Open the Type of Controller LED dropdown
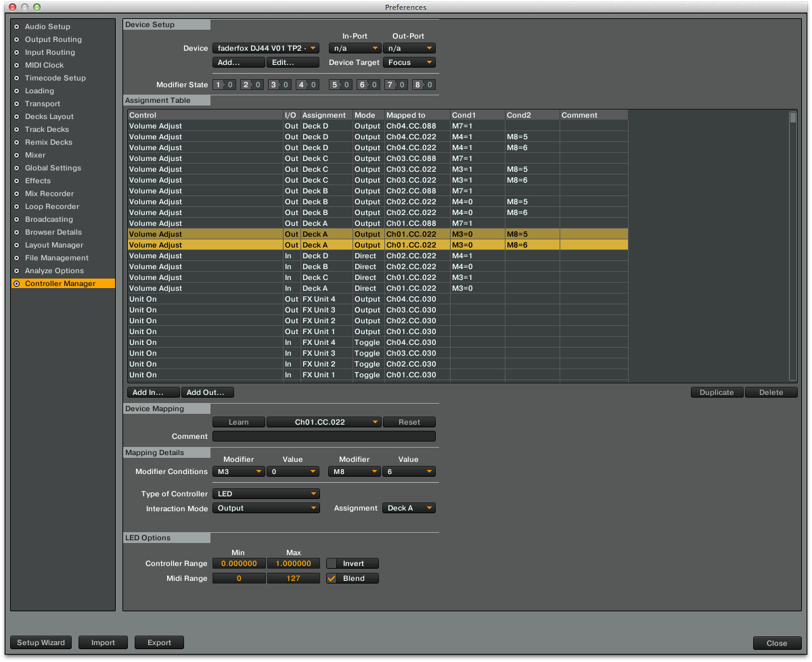 [265, 494]
